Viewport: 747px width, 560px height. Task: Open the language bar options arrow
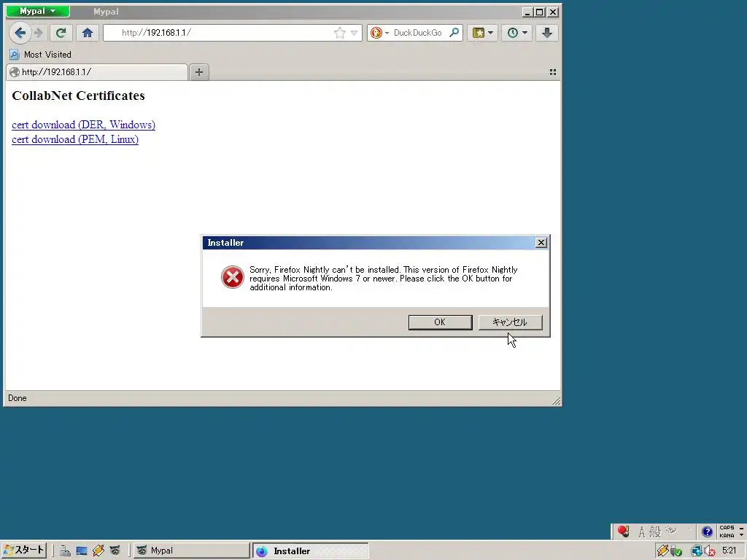[741, 535]
